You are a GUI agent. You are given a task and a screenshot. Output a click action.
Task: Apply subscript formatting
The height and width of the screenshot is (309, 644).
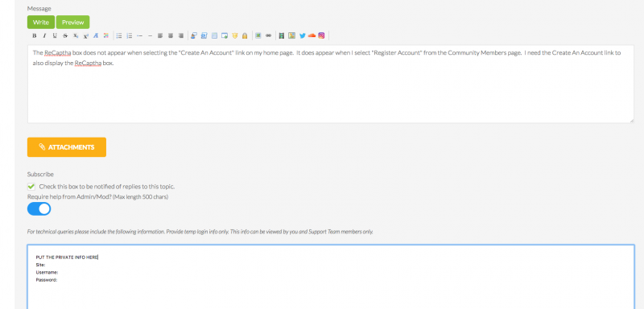pos(76,35)
